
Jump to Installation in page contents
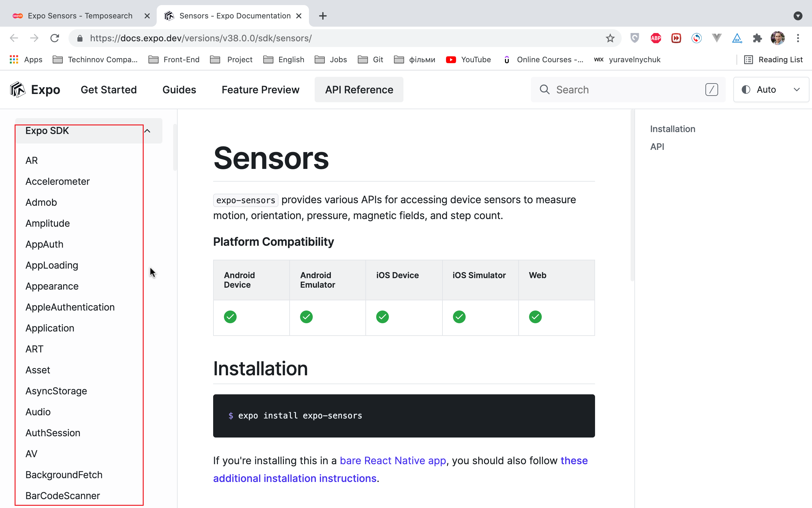[672, 129]
